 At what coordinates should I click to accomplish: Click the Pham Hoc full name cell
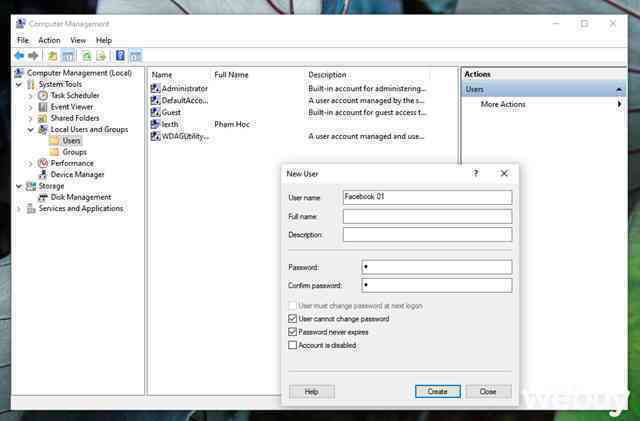pyautogui.click(x=232, y=124)
